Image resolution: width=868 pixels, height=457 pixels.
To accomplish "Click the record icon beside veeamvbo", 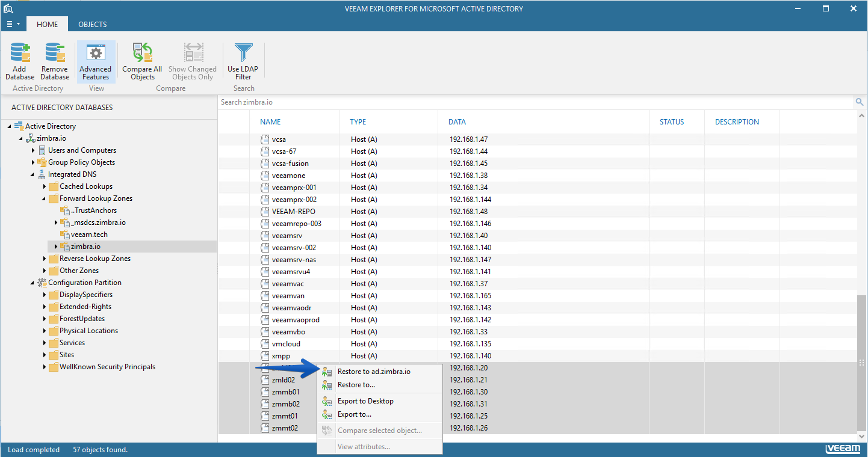I will pos(265,332).
